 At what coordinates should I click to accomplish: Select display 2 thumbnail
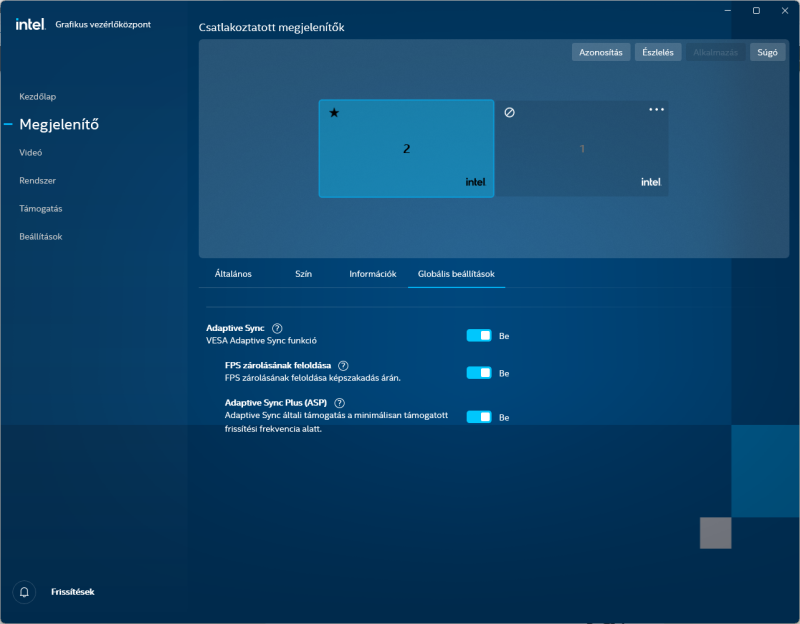click(406, 148)
